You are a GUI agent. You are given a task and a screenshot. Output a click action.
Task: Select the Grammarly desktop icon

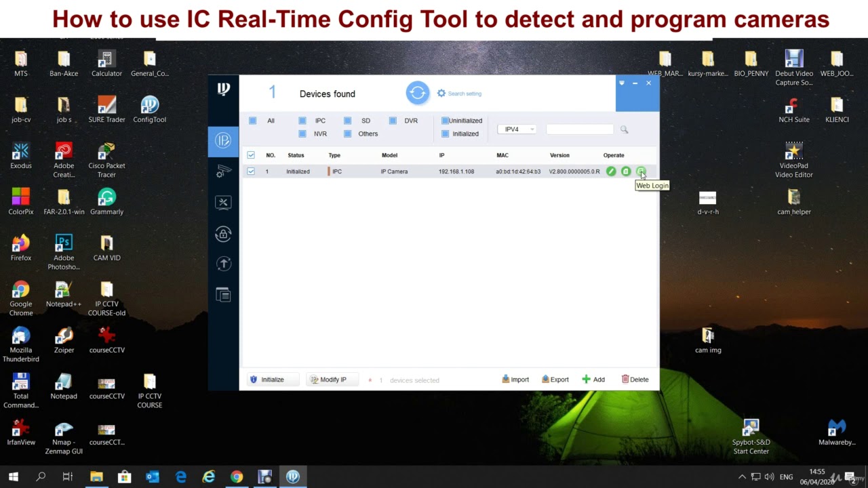pos(106,201)
